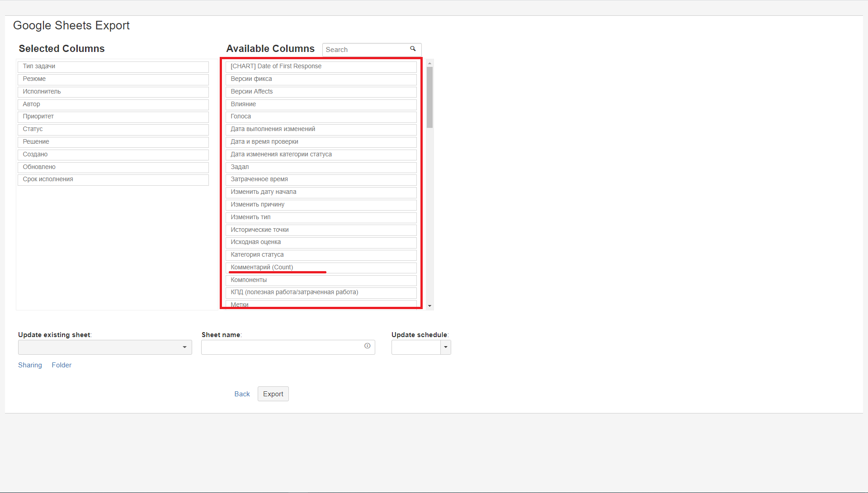This screenshot has width=868, height=493.
Task: Select the Задал available column
Action: pyautogui.click(x=321, y=167)
